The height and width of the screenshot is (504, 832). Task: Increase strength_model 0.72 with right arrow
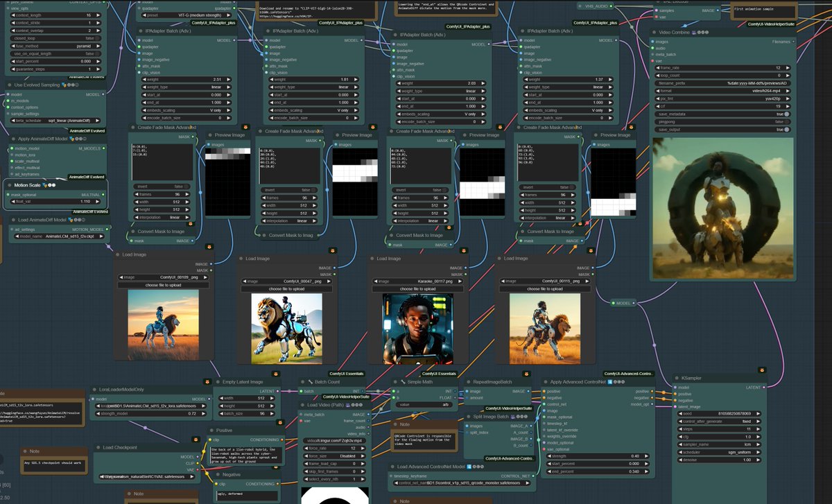pos(205,414)
